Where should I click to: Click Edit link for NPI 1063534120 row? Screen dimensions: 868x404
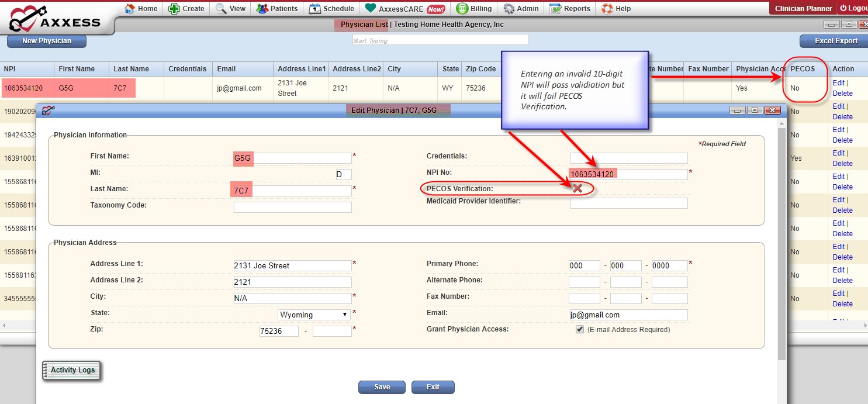click(x=838, y=83)
